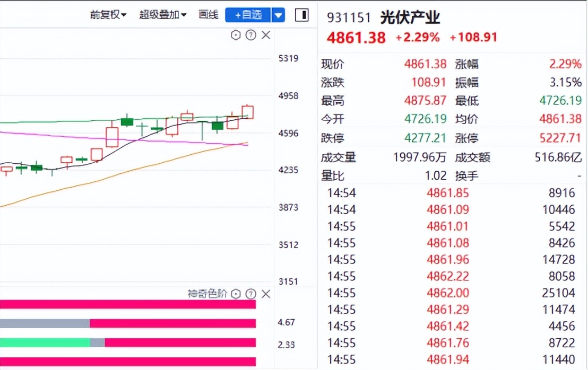This screenshot has height=370, width=588.
Task: Click the 3151 price axis label
Action: tap(288, 281)
